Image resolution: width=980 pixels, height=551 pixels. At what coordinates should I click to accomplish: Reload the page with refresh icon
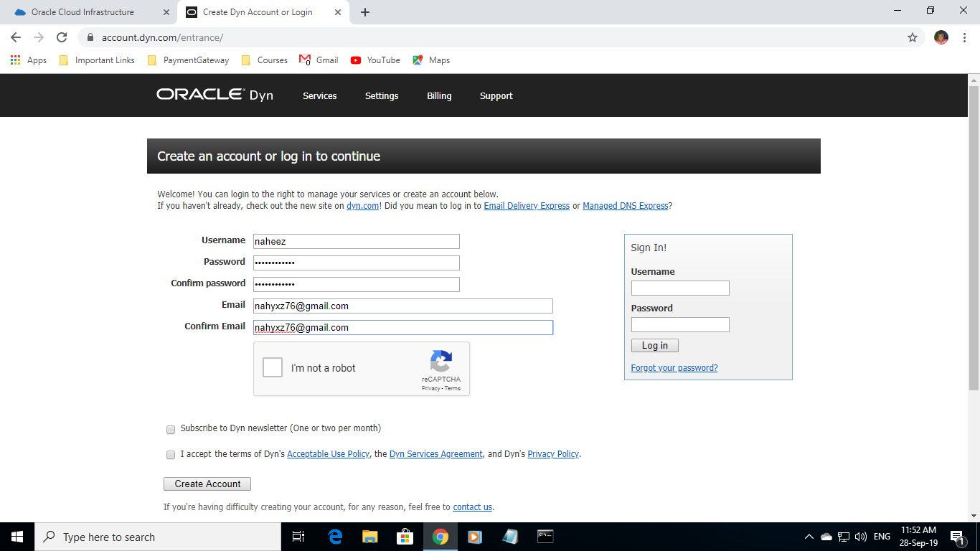(62, 37)
